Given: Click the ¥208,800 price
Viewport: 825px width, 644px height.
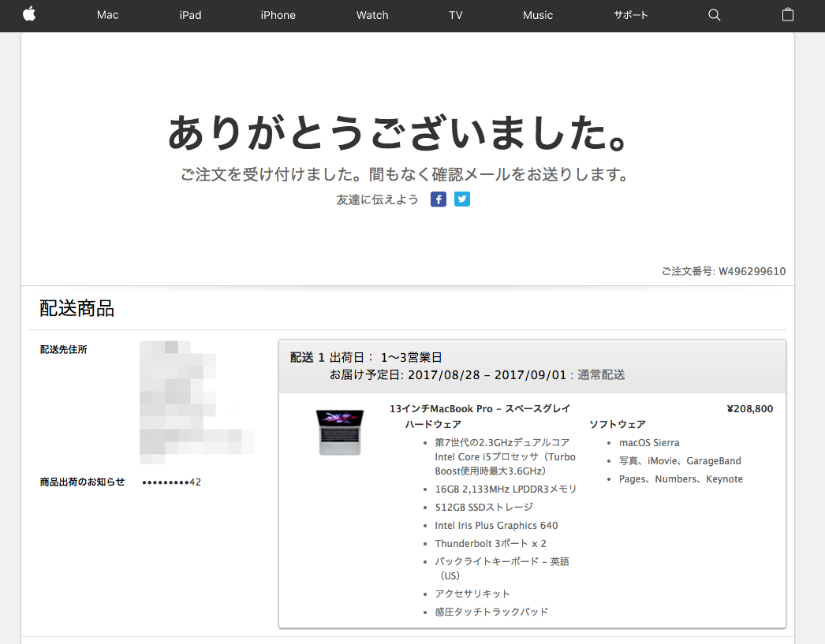Looking at the screenshot, I should [750, 408].
